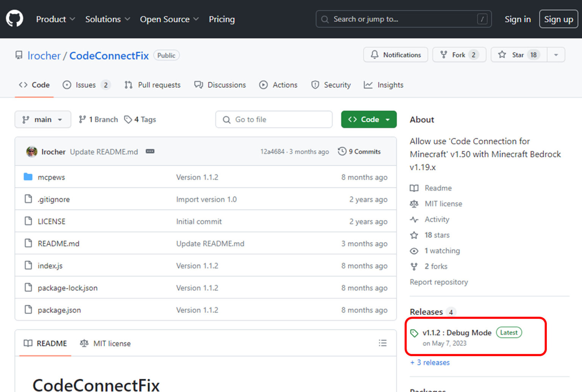Click the Search or jump to field

[x=404, y=19]
